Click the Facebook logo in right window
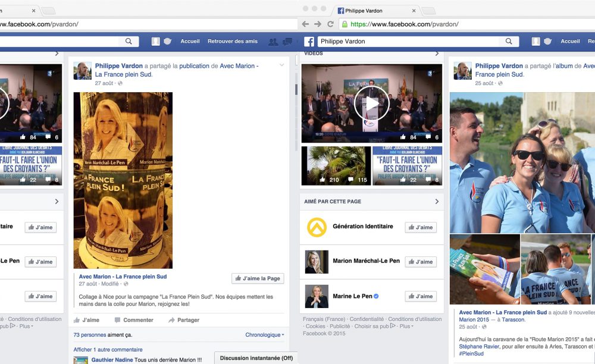The image size is (595, 364). 309,42
